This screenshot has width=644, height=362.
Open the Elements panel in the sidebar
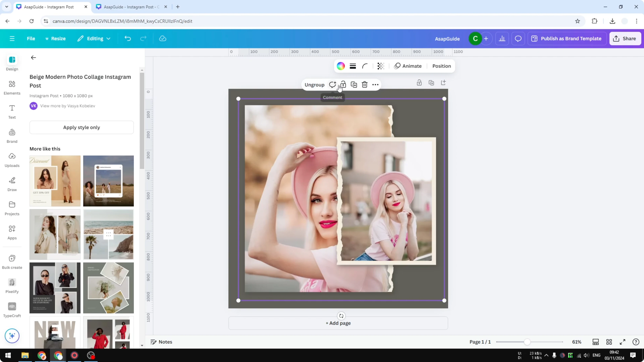pos(12,87)
